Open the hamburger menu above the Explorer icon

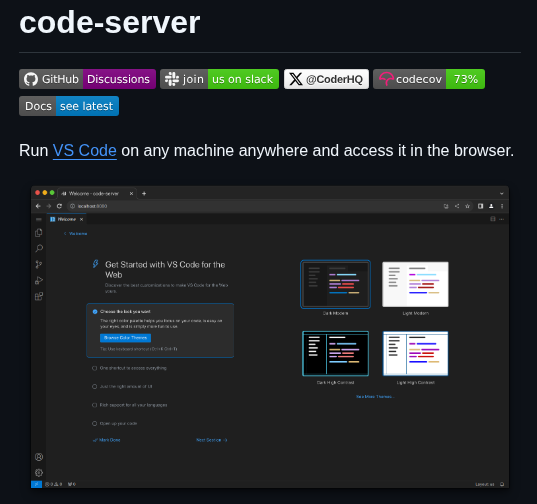click(x=39, y=219)
